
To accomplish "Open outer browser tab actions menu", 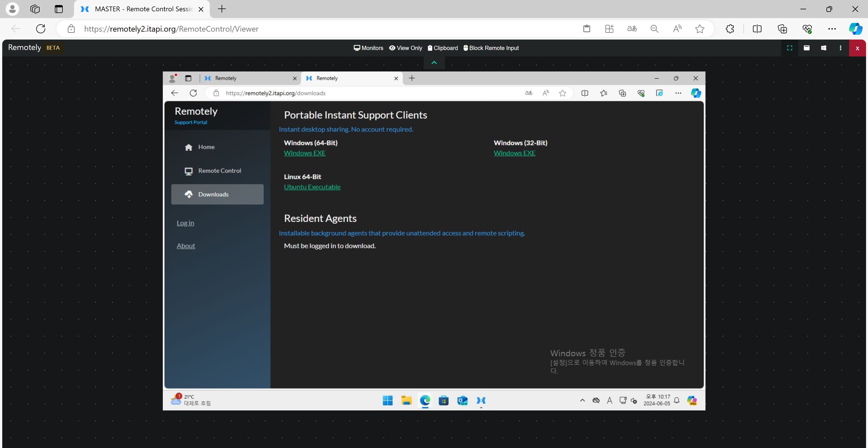I will tap(59, 9).
